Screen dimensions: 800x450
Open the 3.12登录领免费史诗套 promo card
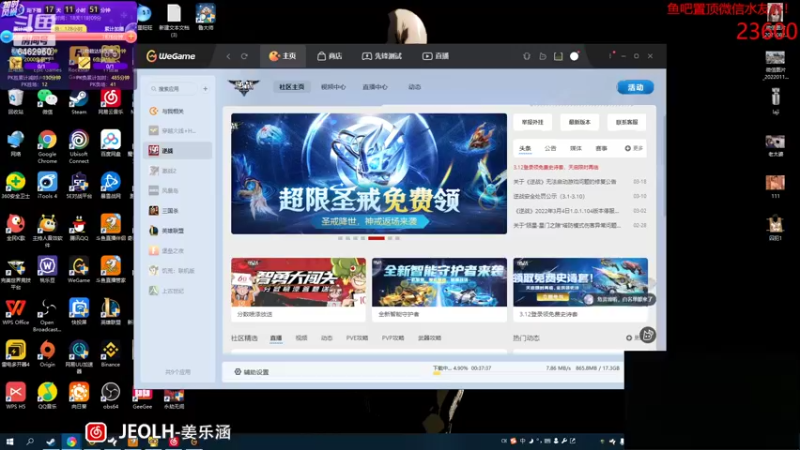pos(581,289)
